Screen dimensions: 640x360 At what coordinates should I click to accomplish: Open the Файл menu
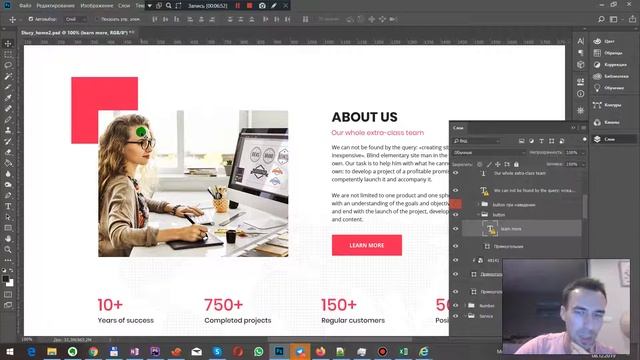[x=25, y=6]
